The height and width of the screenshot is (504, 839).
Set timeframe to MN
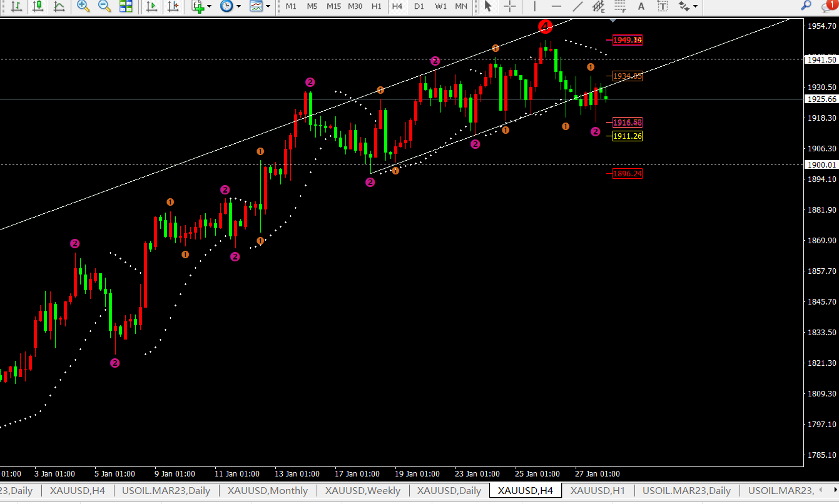point(461,7)
